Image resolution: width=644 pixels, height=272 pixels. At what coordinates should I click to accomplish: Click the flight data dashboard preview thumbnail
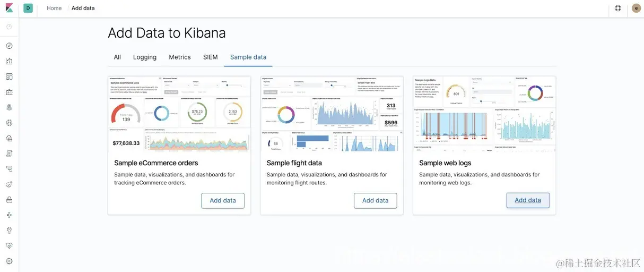(x=332, y=114)
